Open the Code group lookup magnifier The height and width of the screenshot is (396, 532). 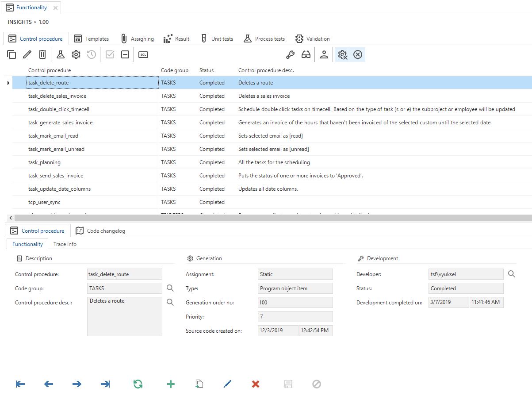coord(170,288)
